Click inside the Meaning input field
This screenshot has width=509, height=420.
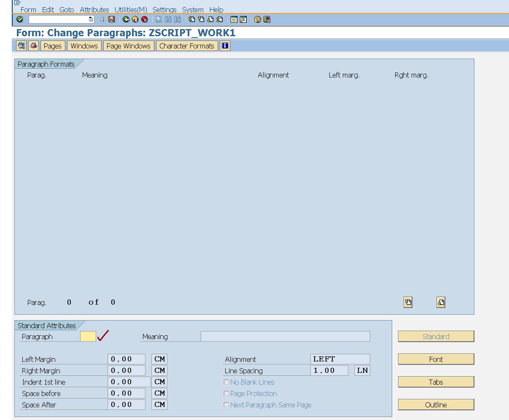pos(285,336)
